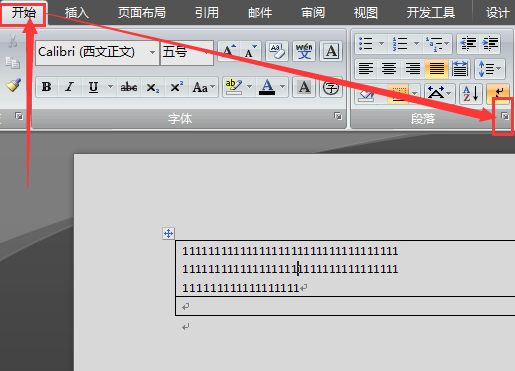
Task: Toggle subscript formatting
Action: tap(153, 87)
